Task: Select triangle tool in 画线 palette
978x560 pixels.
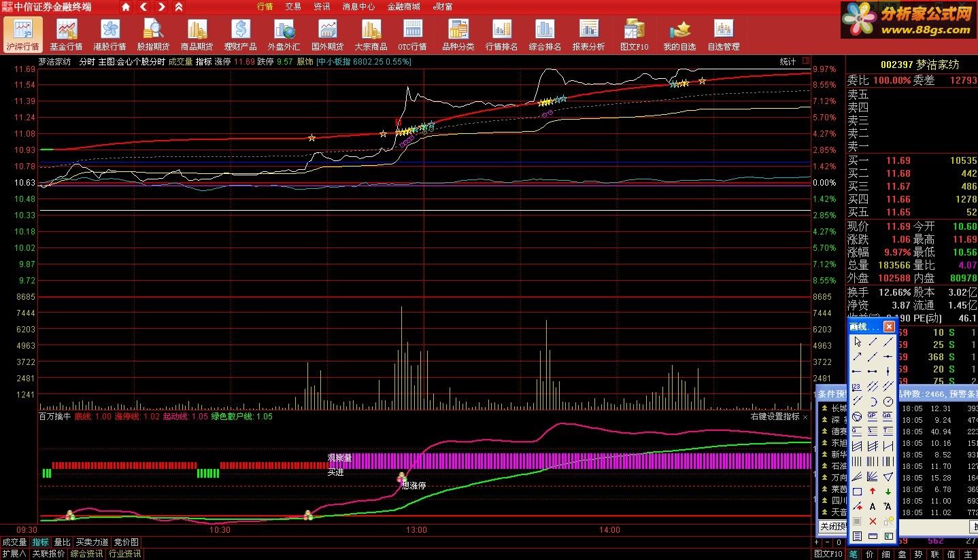Action: click(x=888, y=476)
